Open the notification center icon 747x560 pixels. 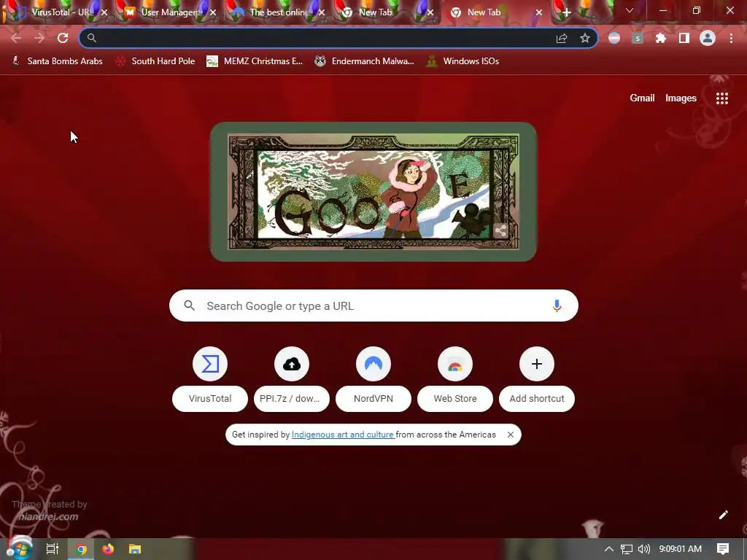723,549
